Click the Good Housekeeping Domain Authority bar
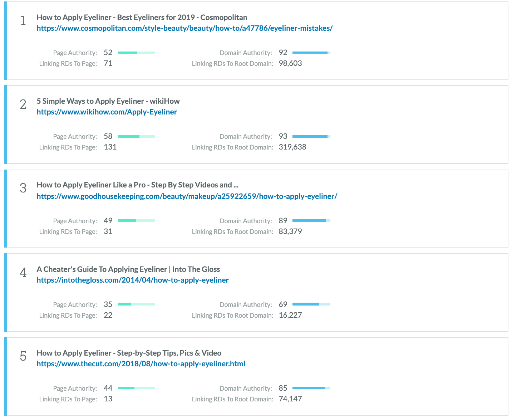This screenshot has width=512, height=420. pos(311,220)
